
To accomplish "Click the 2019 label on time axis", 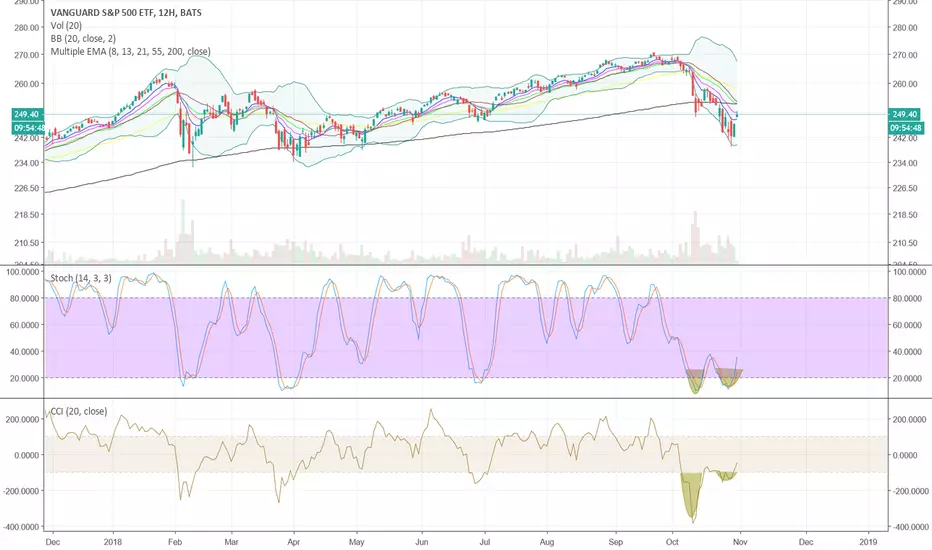I will click(x=868, y=542).
